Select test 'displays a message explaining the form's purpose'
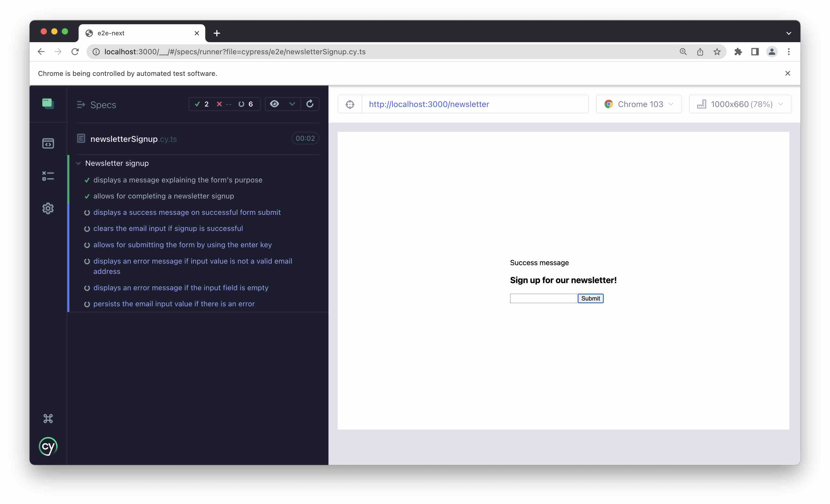Image resolution: width=830 pixels, height=504 pixels. click(178, 180)
